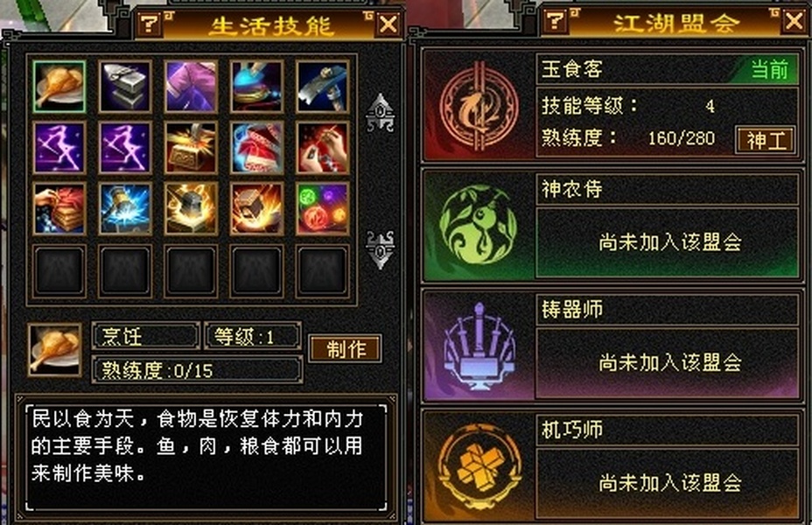Select the colored orbs skill icon

tap(322, 208)
